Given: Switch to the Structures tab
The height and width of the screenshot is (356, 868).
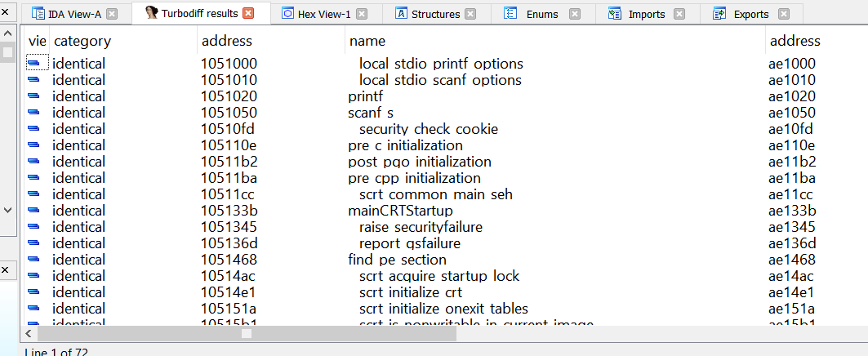Looking at the screenshot, I should [x=435, y=14].
